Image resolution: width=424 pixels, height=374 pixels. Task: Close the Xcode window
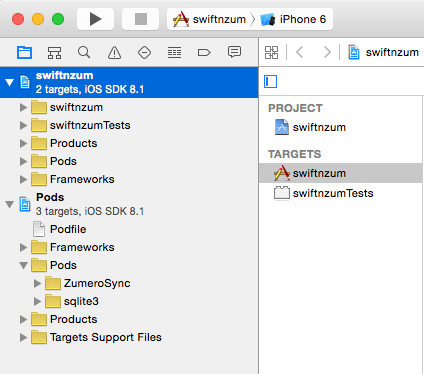[x=18, y=19]
